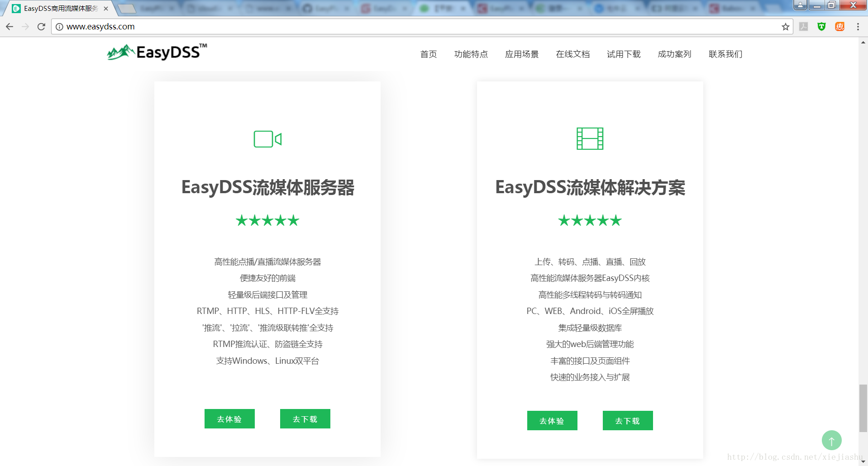868x466 pixels.
Task: Click the green film strip icon
Action: pyautogui.click(x=590, y=138)
